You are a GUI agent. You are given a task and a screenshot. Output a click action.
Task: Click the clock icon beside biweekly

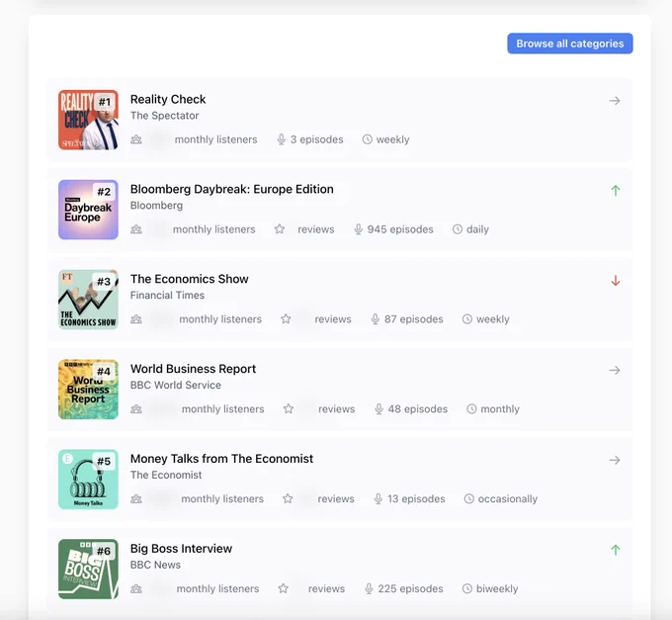click(467, 588)
